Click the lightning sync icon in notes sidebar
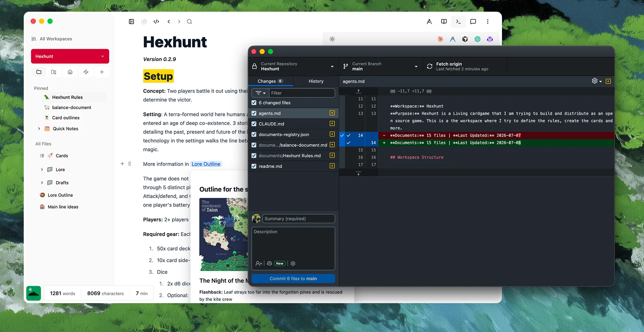Screen dimensions: 644x332 (86, 72)
